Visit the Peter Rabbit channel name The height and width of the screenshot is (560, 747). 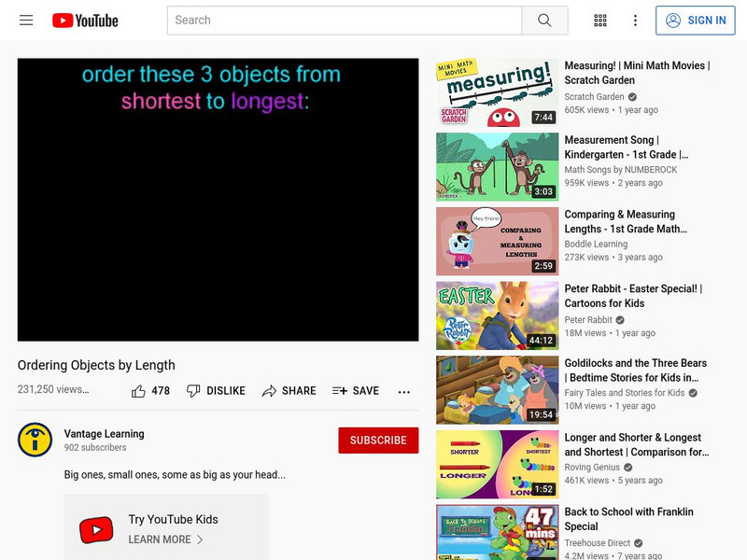(588, 319)
